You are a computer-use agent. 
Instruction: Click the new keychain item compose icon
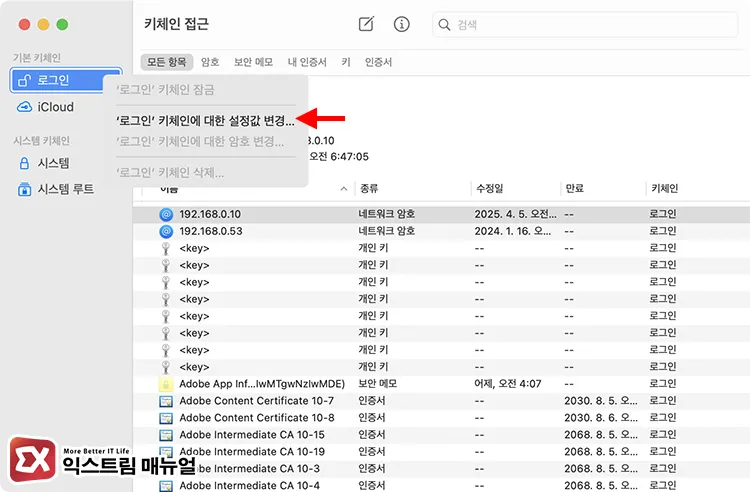click(x=366, y=24)
